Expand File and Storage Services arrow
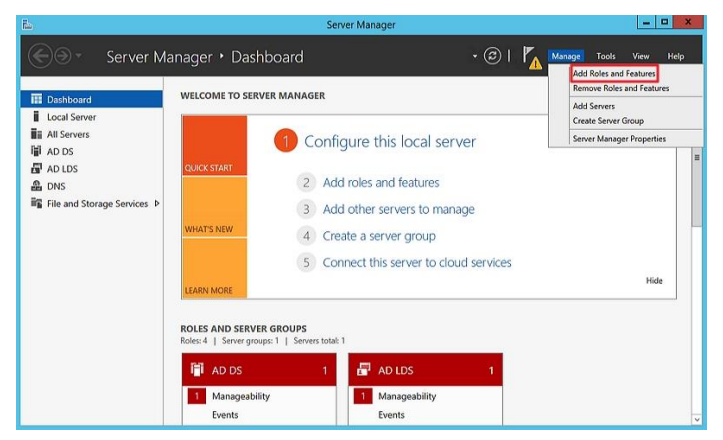Screen dimensions: 723x440 157,203
